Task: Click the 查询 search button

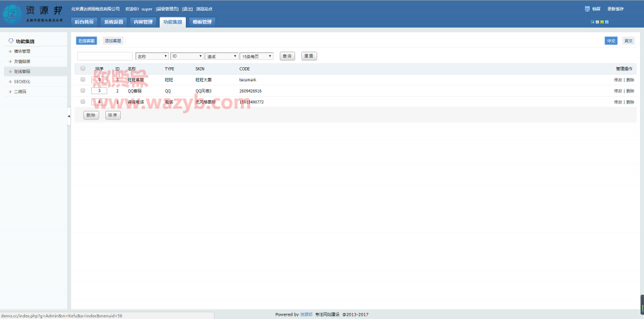Action: click(x=287, y=56)
